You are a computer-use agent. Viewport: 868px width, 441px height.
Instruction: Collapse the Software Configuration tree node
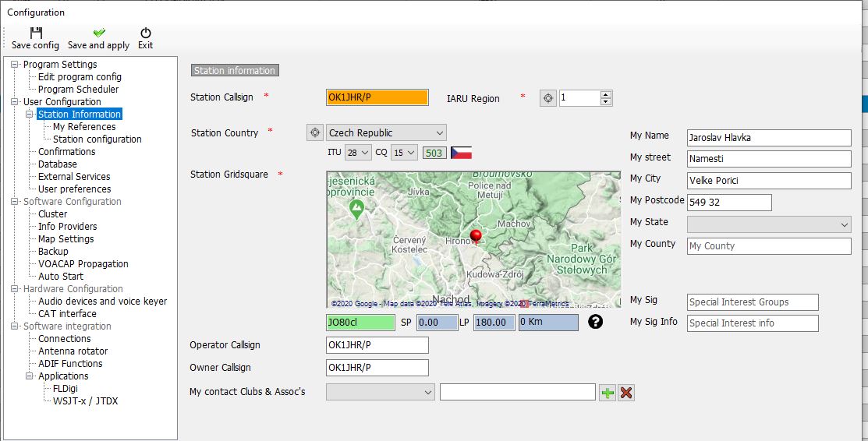tap(14, 201)
